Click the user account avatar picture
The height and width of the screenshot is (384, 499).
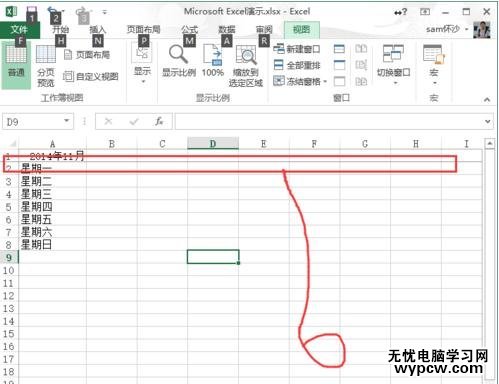pyautogui.click(x=482, y=30)
